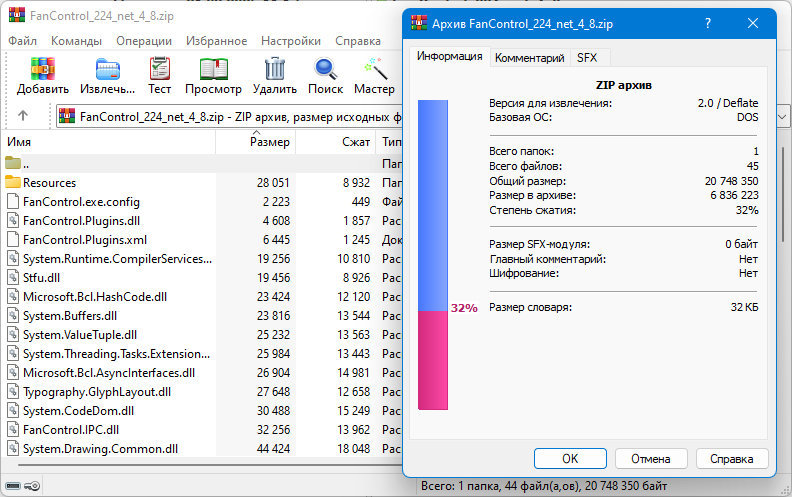Confirm the dialog with OK
792x497 pixels.
point(570,459)
